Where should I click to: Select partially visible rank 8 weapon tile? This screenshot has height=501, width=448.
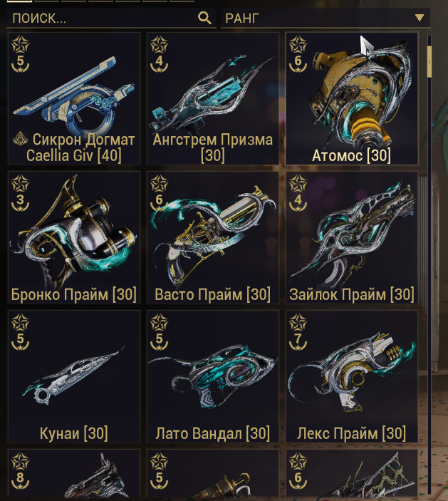click(x=74, y=474)
